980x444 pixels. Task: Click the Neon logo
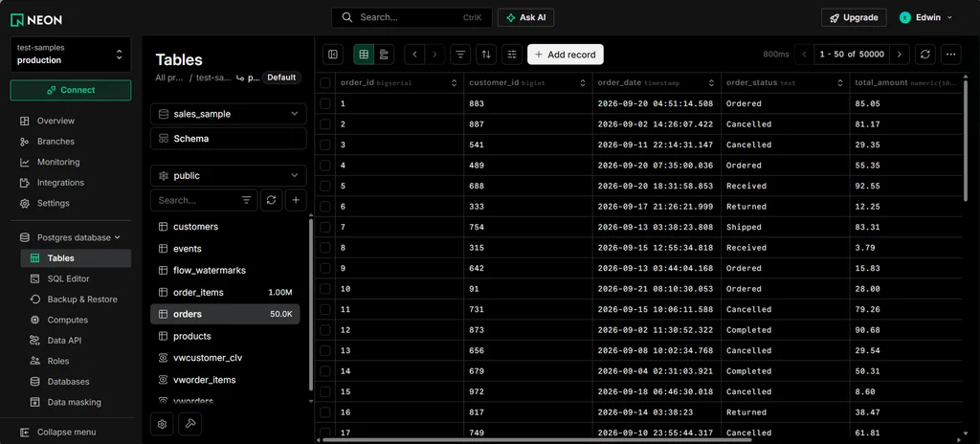(x=35, y=19)
